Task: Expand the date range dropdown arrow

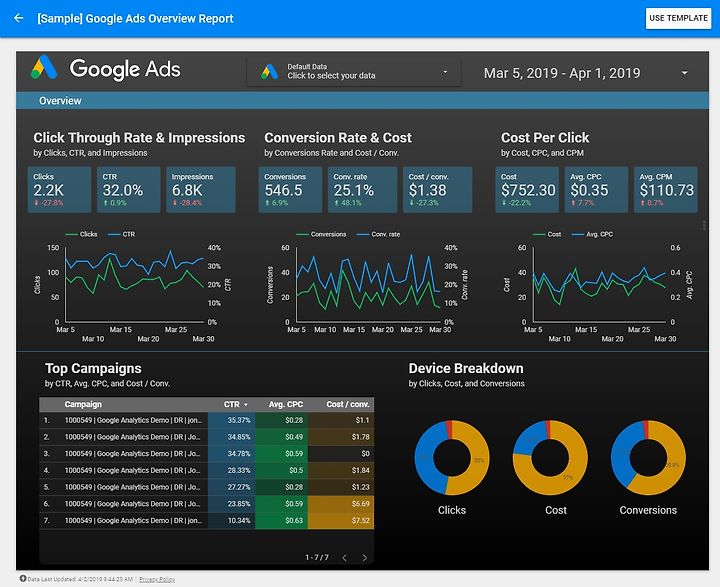Action: point(685,73)
